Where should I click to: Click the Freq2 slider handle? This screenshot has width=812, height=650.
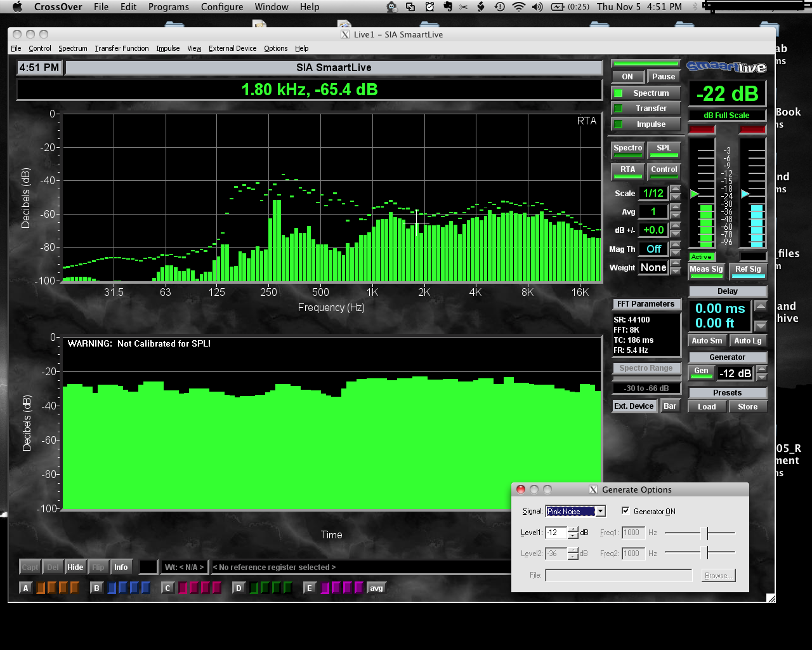[705, 553]
